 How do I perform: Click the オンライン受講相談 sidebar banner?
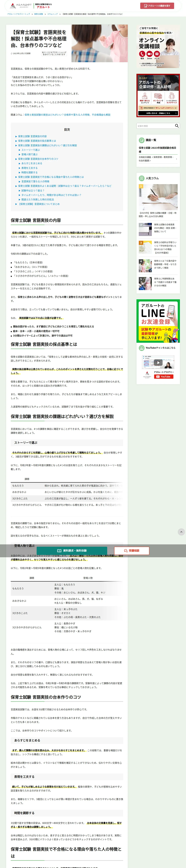point(158,46)
